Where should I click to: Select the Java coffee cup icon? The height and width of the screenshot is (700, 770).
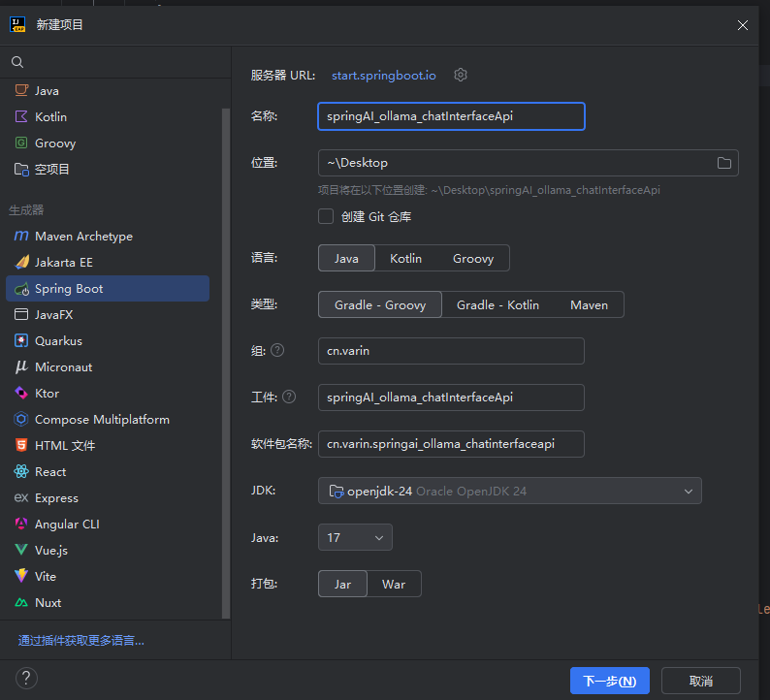[21, 90]
